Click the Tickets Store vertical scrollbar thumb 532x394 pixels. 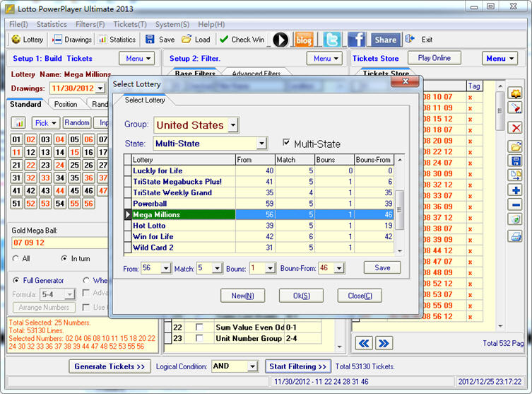500,111
